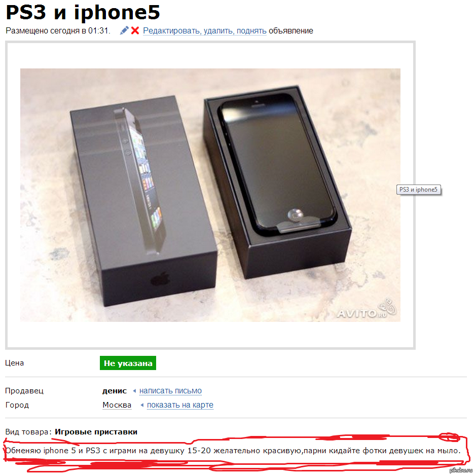The width and height of the screenshot is (475, 476).
Task: Click the seller name 'денис'
Action: click(x=115, y=391)
